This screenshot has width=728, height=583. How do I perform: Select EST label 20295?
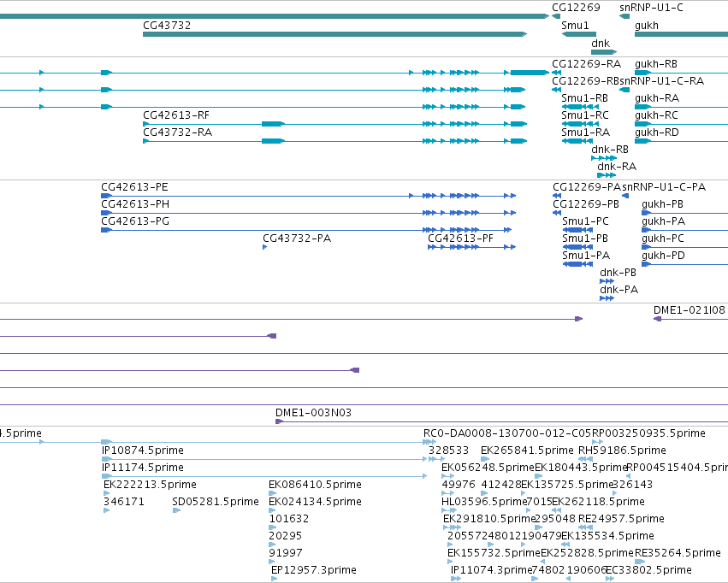pos(286,536)
